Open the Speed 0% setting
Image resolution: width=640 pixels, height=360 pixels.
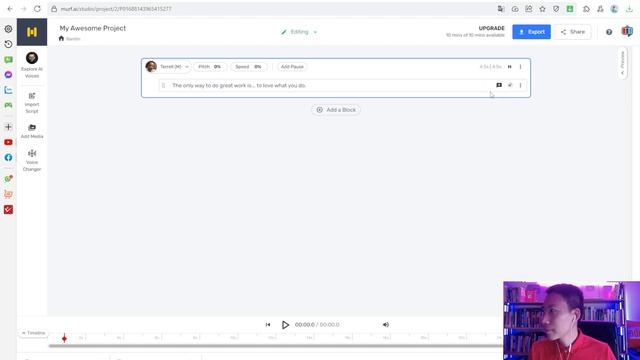pyautogui.click(x=248, y=67)
